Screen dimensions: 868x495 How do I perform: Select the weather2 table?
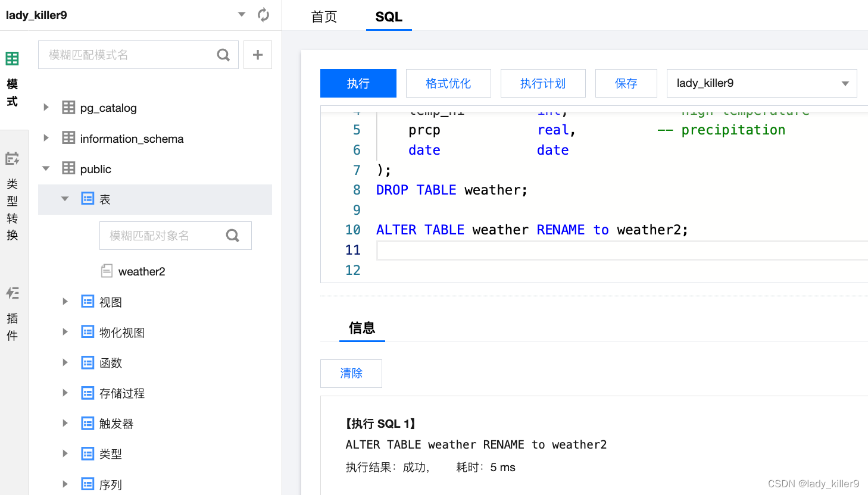[142, 272]
